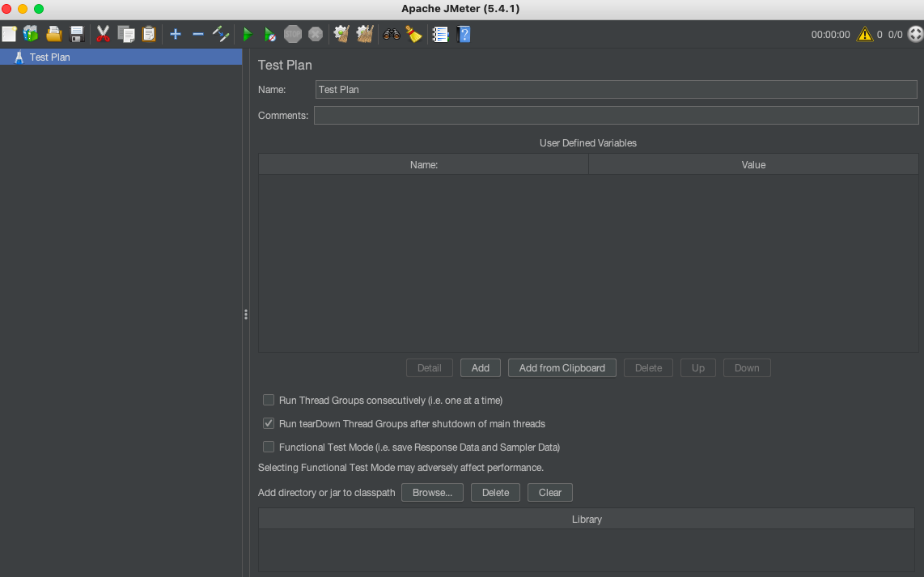
Task: Click the Paste clipboard icon
Action: pyautogui.click(x=149, y=34)
